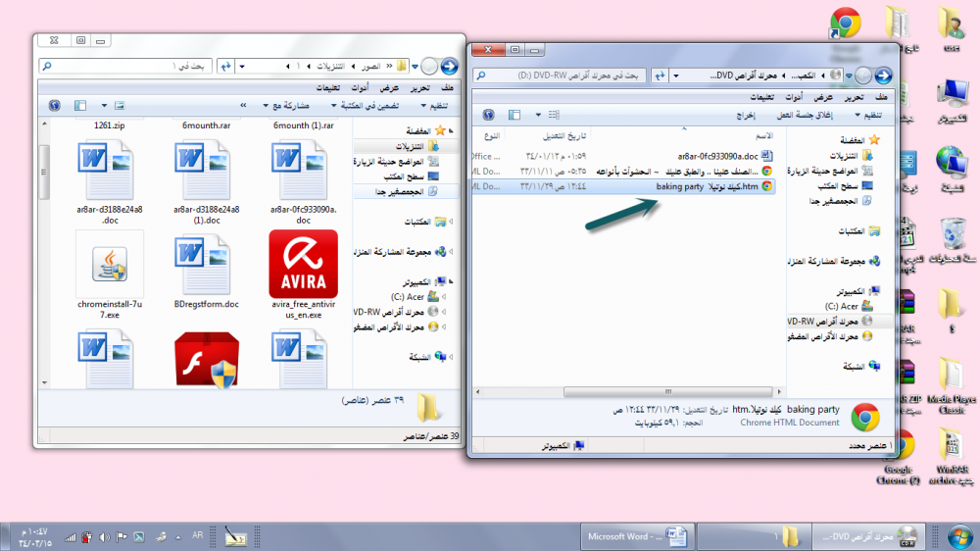Open the Recycle Bin desktop icon

point(953,236)
